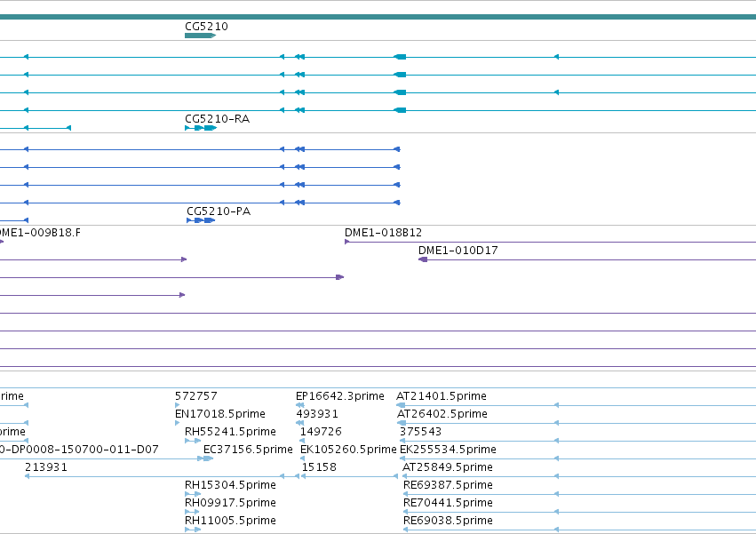Click the DME1-018B12 clone label
Image resolution: width=756 pixels, height=534 pixels.
(x=383, y=233)
